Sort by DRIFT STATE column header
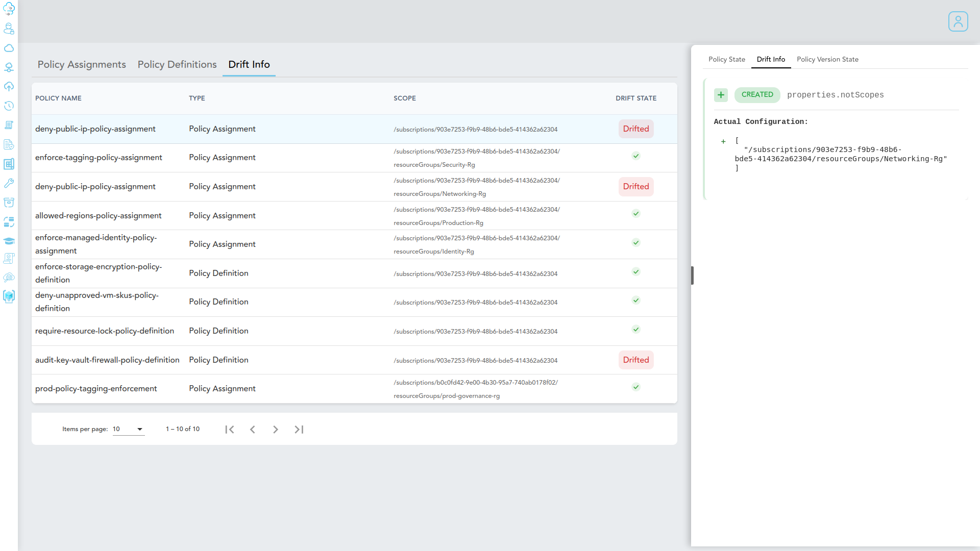 tap(636, 98)
